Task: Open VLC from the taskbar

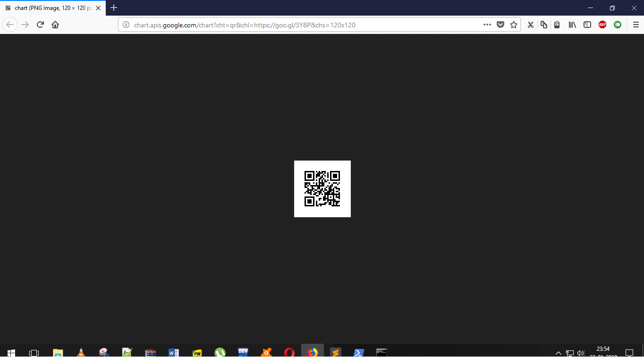Action: coord(81,352)
